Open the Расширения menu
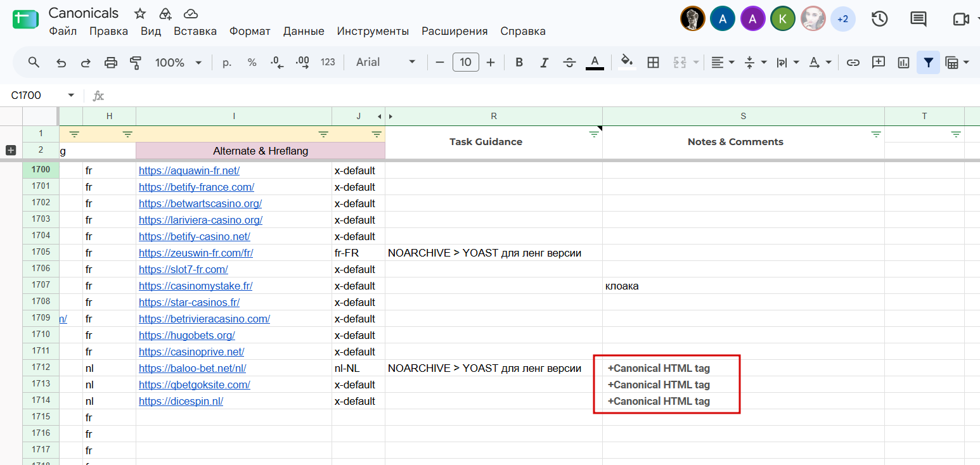Image resolution: width=980 pixels, height=465 pixels. (x=455, y=31)
